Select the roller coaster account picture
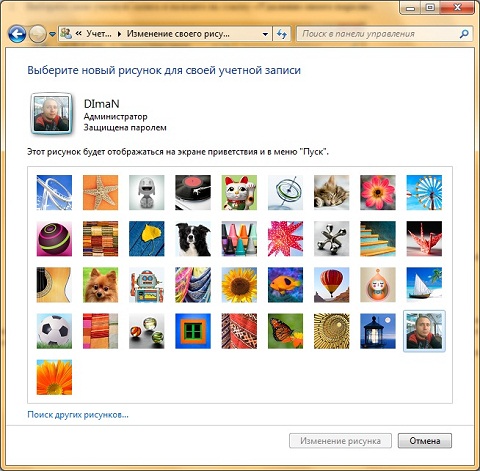The height and width of the screenshot is (471, 480). coord(54,192)
